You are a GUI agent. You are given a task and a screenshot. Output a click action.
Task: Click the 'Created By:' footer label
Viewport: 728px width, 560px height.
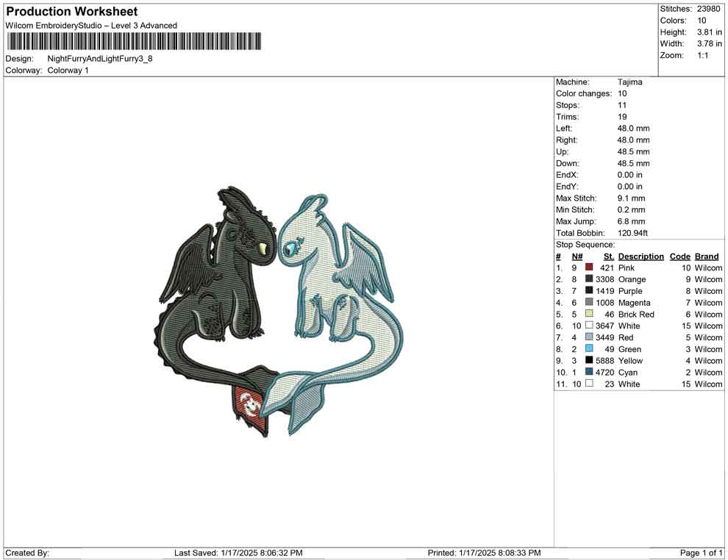click(27, 553)
